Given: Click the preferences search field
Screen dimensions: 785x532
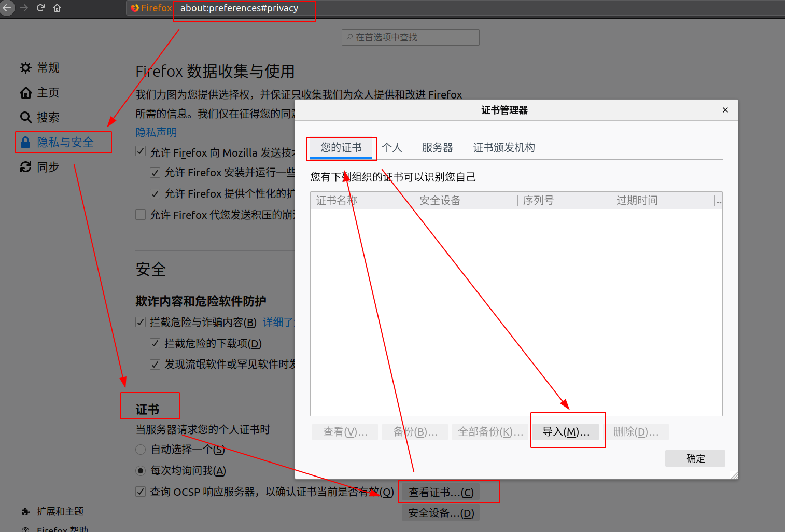Looking at the screenshot, I should coord(411,37).
